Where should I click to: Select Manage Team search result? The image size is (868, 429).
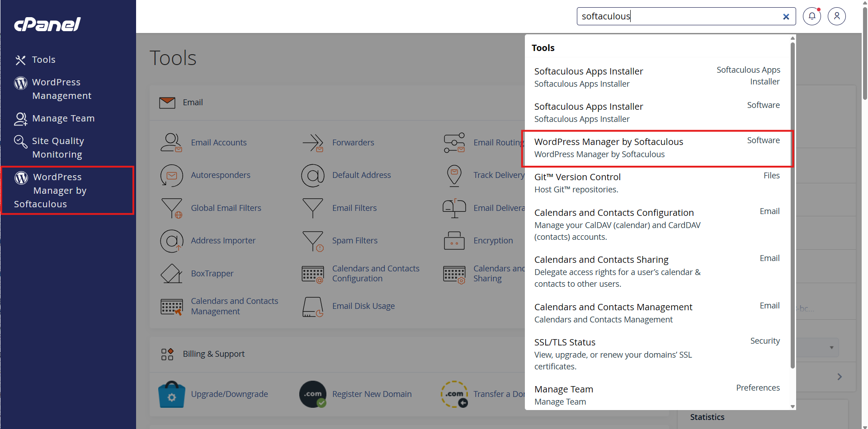coord(657,395)
